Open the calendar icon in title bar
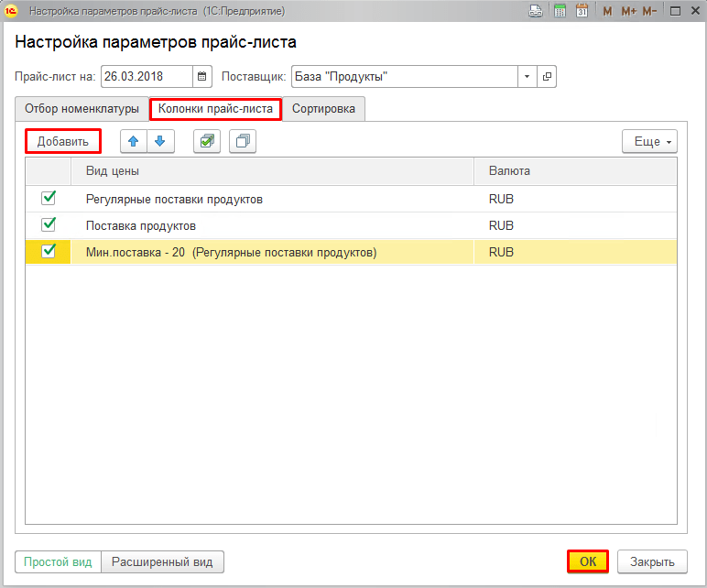 tap(582, 11)
